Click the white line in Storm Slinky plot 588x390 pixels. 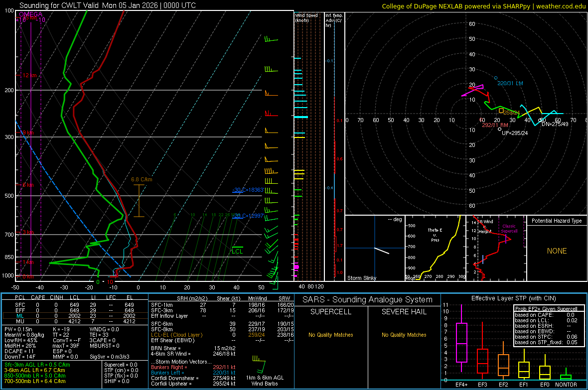click(x=382, y=251)
